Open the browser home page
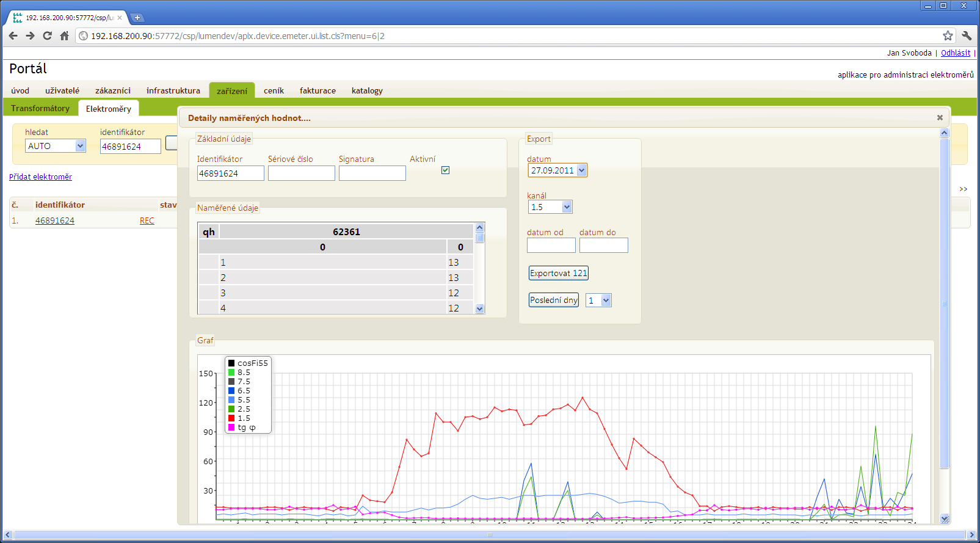Screen dimensions: 980x543 (x=64, y=36)
